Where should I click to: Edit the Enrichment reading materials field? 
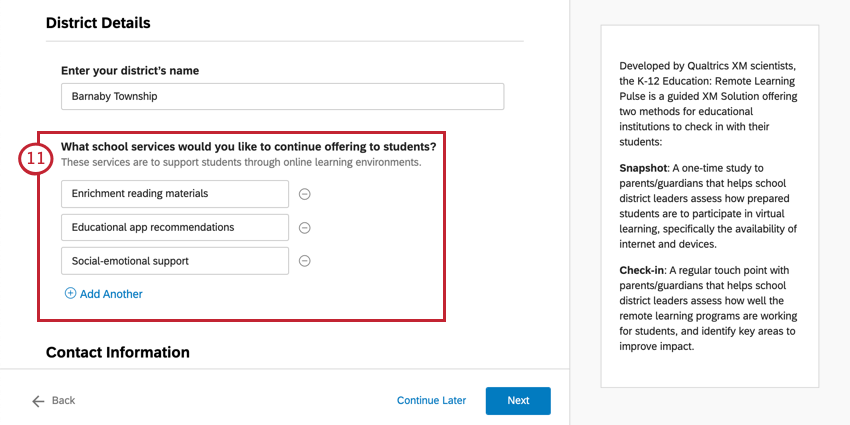[174, 194]
